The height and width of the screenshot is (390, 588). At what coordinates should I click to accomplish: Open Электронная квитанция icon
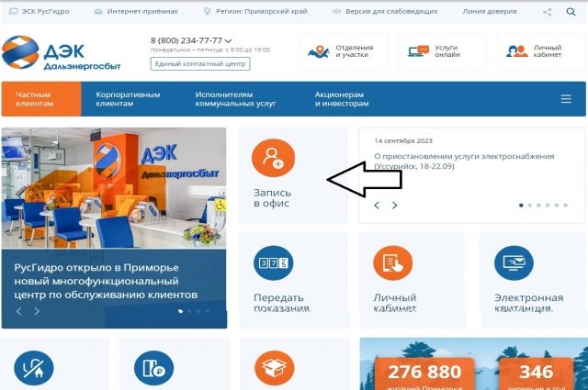pos(514,263)
